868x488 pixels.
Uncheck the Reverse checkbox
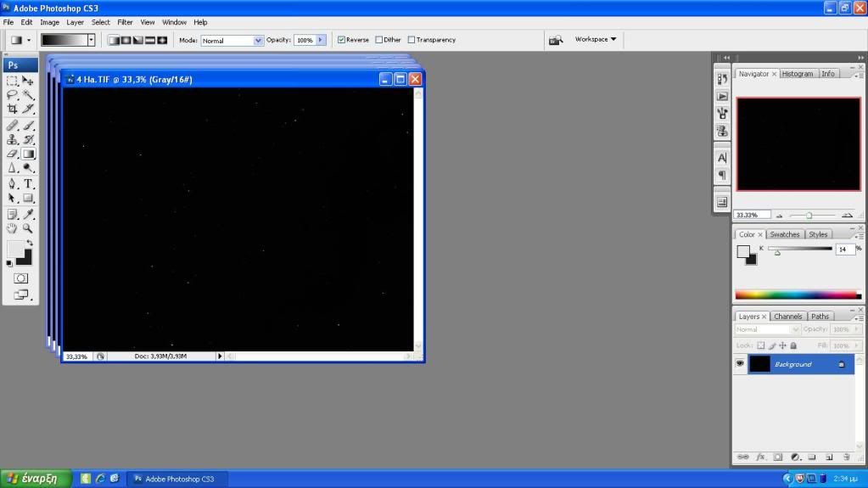[341, 40]
